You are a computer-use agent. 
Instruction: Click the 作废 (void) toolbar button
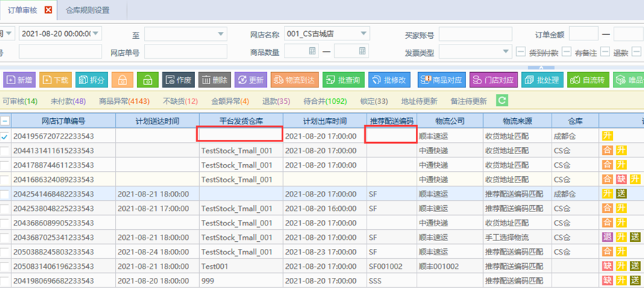tap(179, 80)
